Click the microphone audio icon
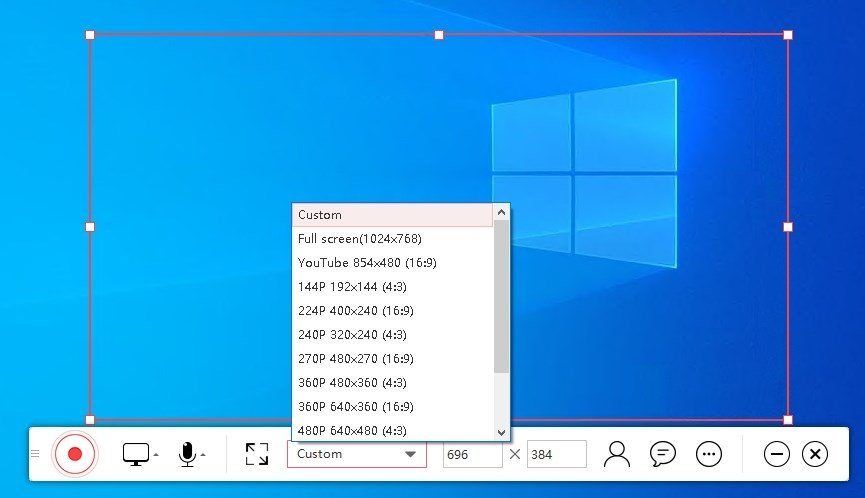Viewport: 865px width, 498px height. tap(188, 454)
